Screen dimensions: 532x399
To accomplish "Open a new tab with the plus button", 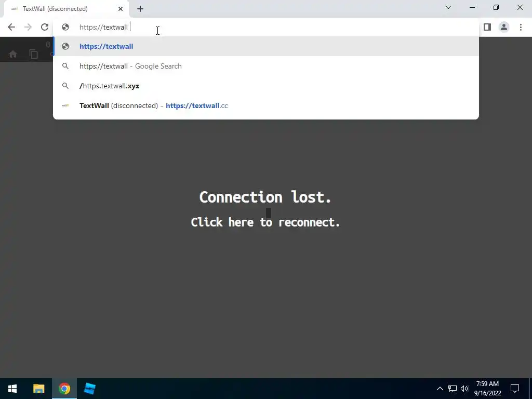I will [140, 9].
